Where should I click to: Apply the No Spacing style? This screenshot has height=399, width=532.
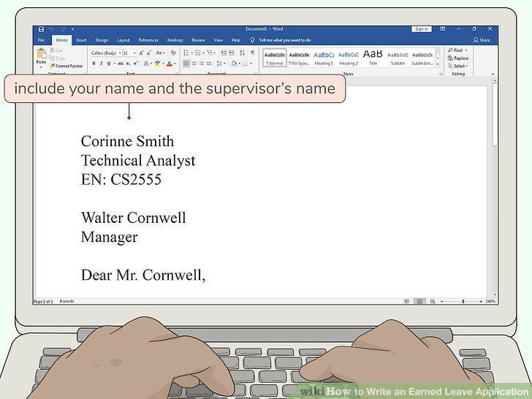tap(300, 58)
